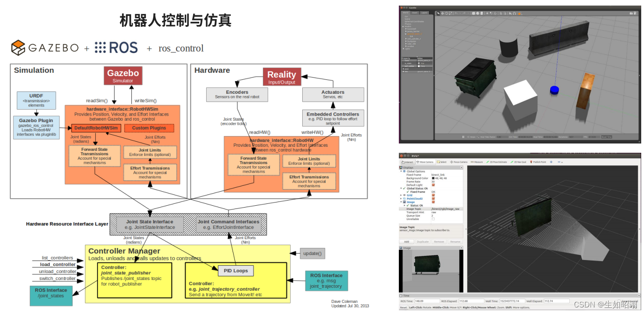The width and height of the screenshot is (644, 313).
Task: Select the Interact tool in RViz
Action: 408,162
